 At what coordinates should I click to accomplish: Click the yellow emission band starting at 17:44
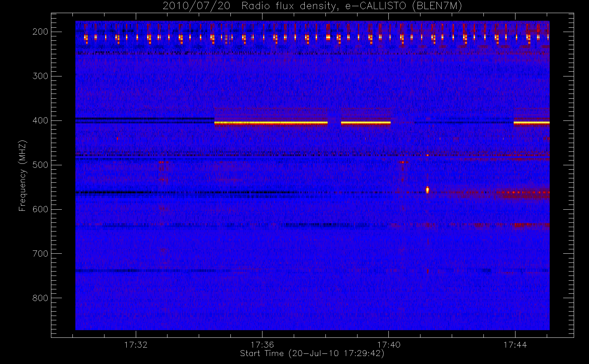pos(531,123)
